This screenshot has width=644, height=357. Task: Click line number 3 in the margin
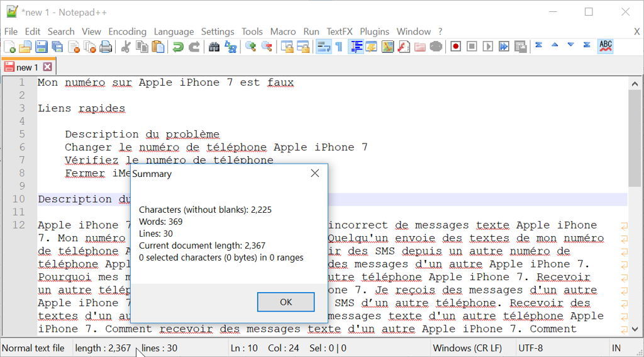pyautogui.click(x=22, y=108)
